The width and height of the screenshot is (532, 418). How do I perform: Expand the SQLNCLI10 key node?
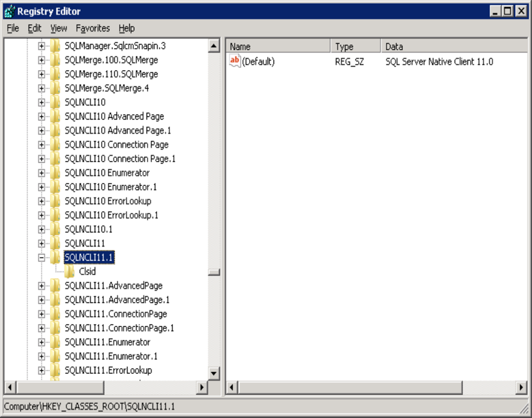pos(41,102)
